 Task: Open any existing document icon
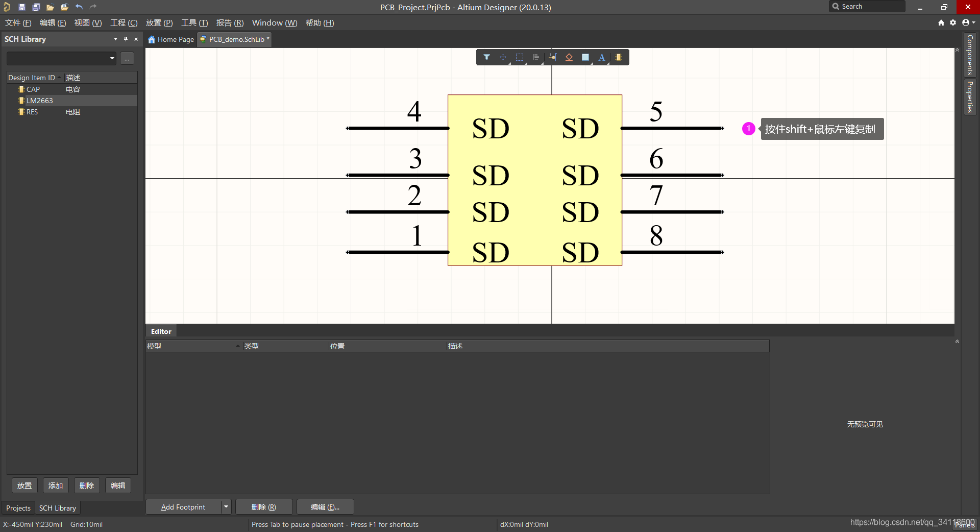pyautogui.click(x=50, y=7)
